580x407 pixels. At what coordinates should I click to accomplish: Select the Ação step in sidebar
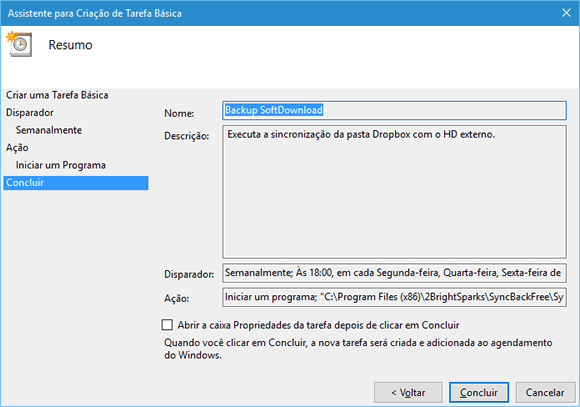click(17, 148)
